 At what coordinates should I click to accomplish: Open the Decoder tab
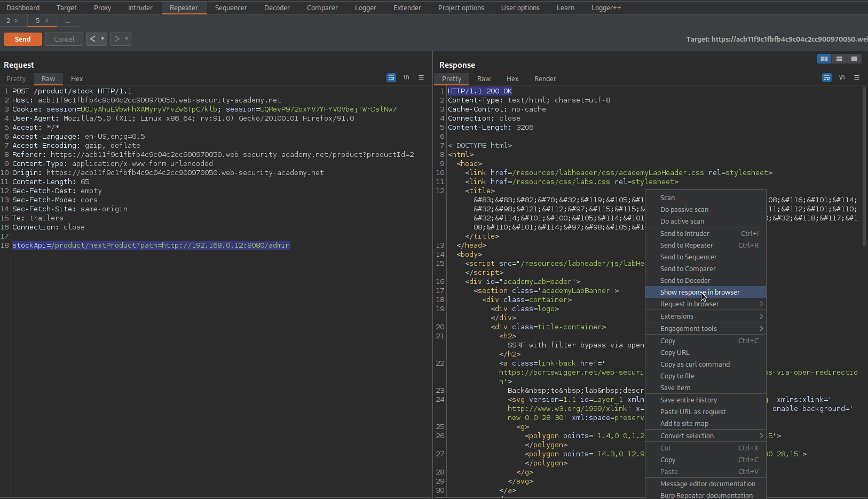click(277, 7)
